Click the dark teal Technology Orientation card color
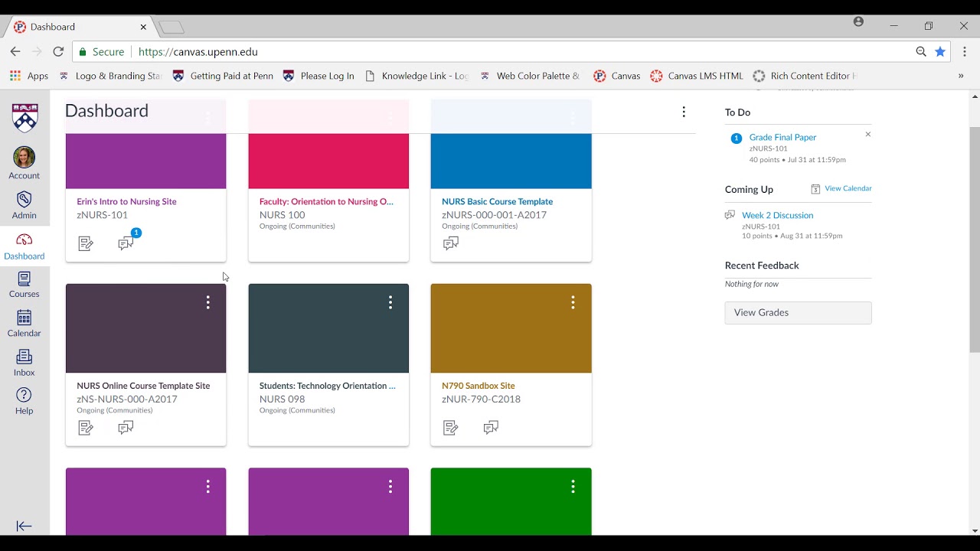980x551 pixels. [x=328, y=328]
